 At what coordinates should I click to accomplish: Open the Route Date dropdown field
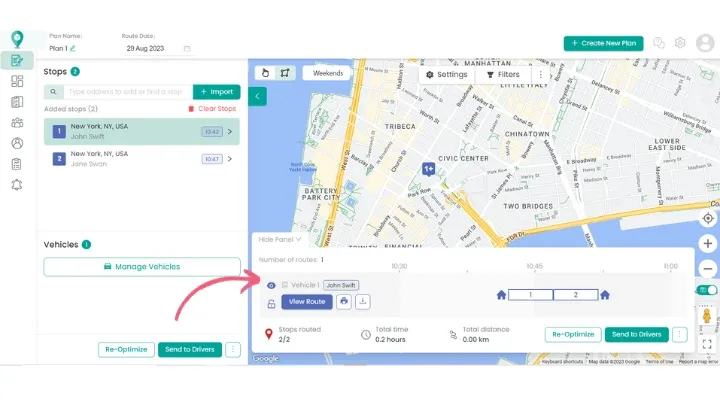158,49
